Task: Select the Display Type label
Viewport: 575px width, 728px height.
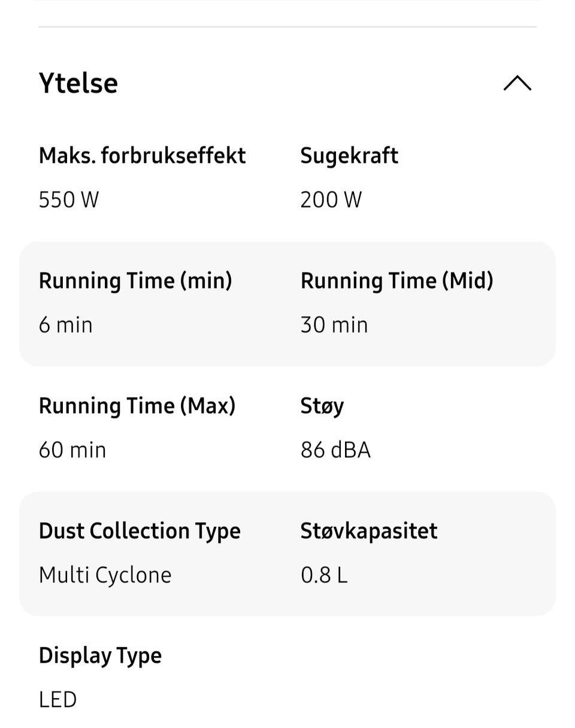Action: click(100, 656)
